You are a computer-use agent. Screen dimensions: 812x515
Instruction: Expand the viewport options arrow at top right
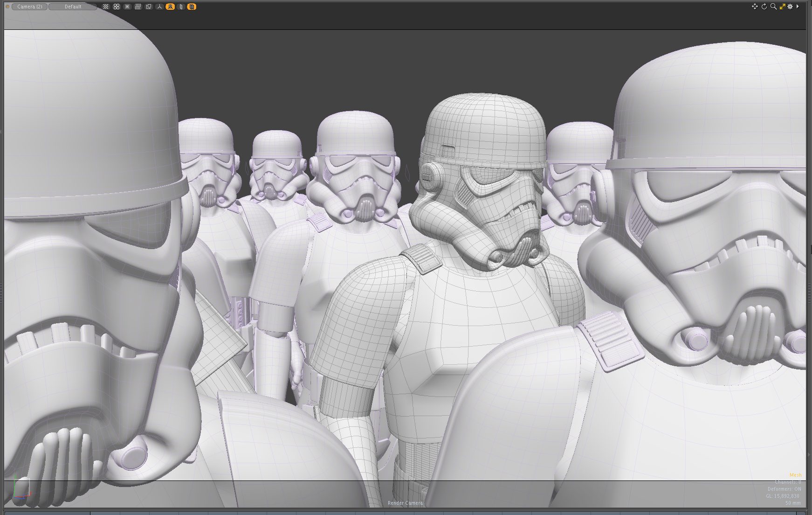click(x=798, y=7)
